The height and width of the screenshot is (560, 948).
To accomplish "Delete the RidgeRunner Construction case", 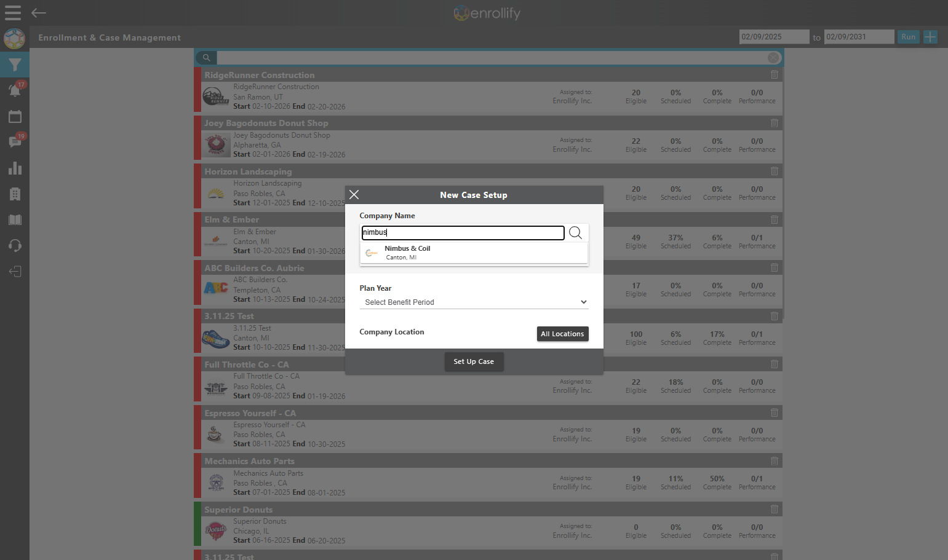I will pos(775,75).
